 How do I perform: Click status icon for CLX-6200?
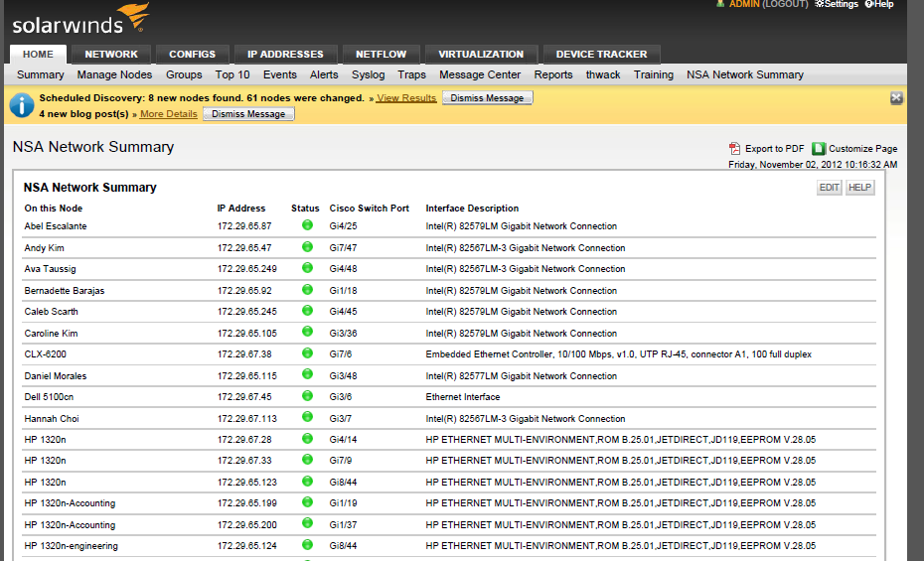click(x=307, y=353)
